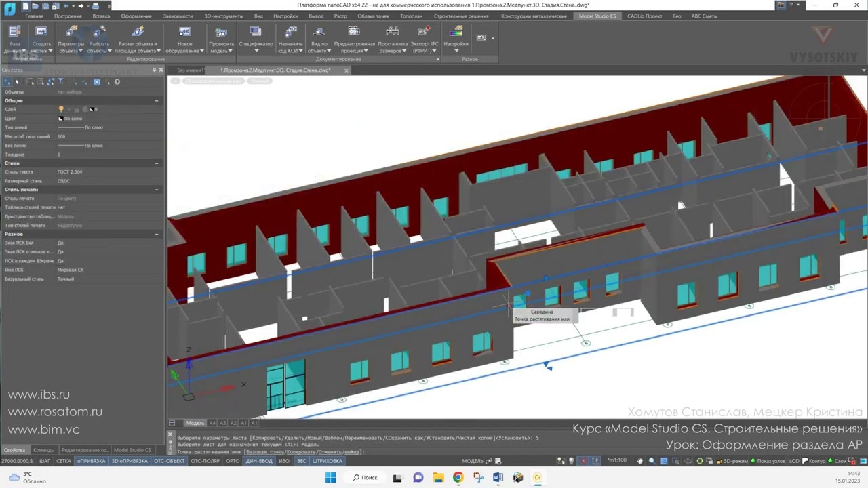Start Простановка размеров tool
Viewport: 868px width, 488px height.
(393, 39)
